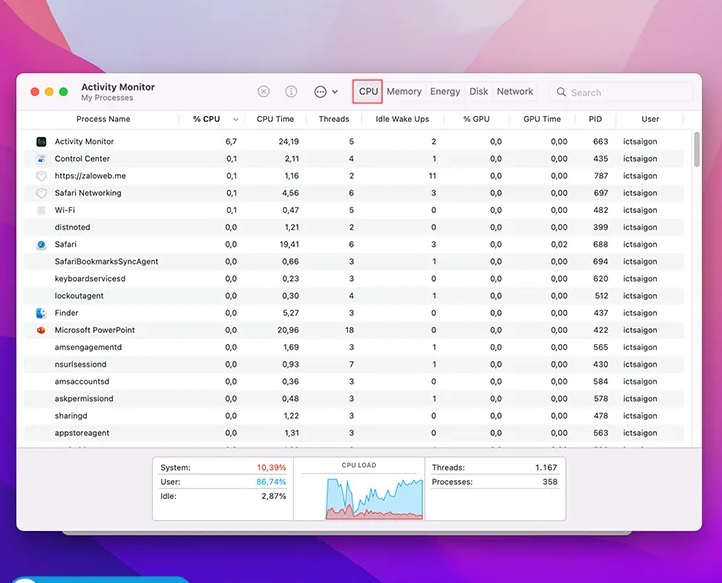
Task: Click the vertical scrollbar thumb of process list
Action: click(x=697, y=149)
